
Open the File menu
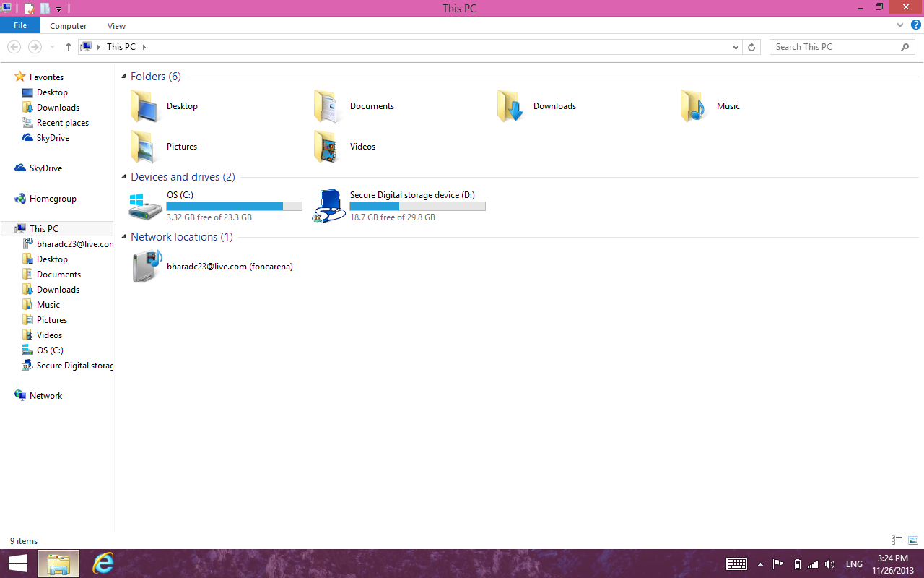coord(20,25)
